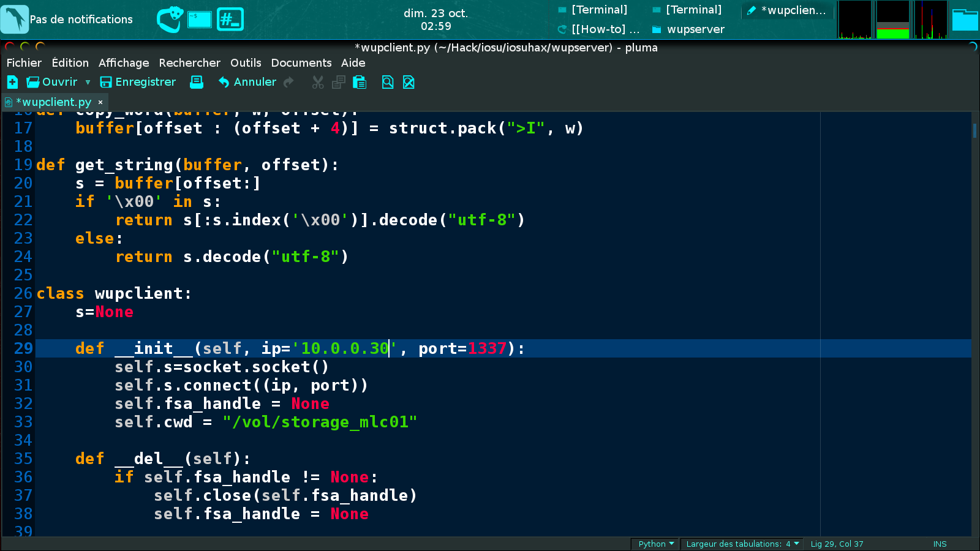Open the Python language selector

point(655,544)
